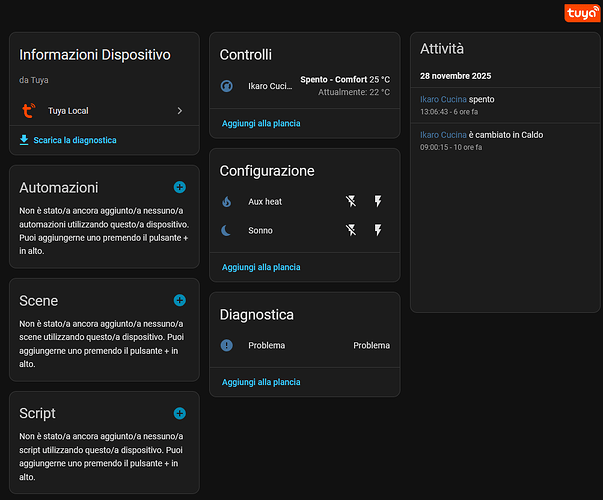Turn off Sonno with flash-off icon
The width and height of the screenshot is (603, 500).
click(x=351, y=230)
